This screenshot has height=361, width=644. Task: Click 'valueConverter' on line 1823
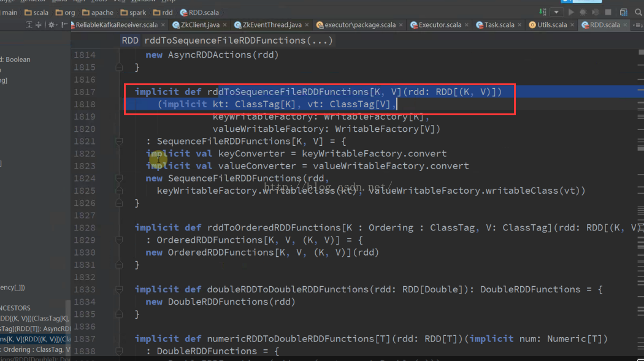(x=257, y=165)
